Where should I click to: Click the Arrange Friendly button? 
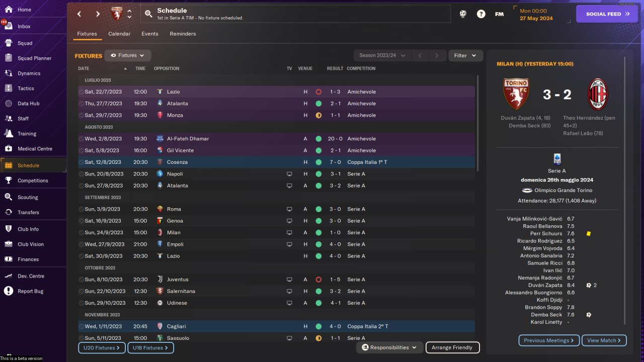click(452, 347)
